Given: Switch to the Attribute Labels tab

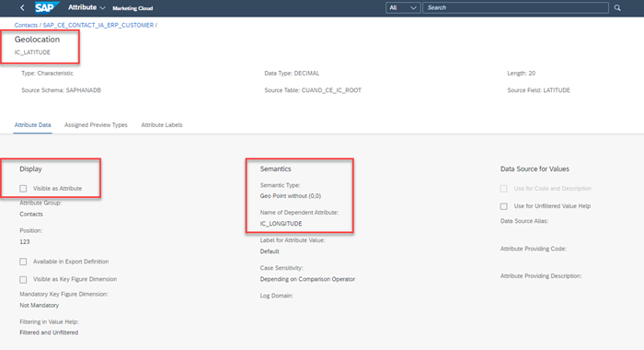Looking at the screenshot, I should tap(162, 125).
